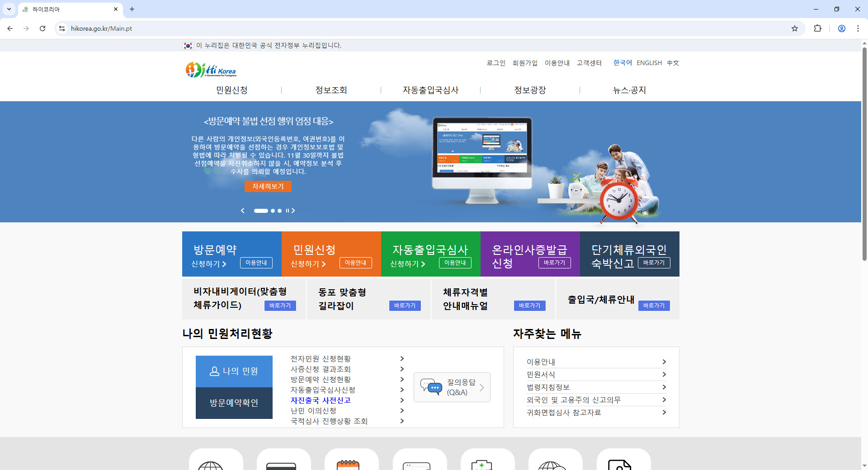This screenshot has width=868, height=470.
Task: View site information icon in address bar
Action: click(62, 28)
